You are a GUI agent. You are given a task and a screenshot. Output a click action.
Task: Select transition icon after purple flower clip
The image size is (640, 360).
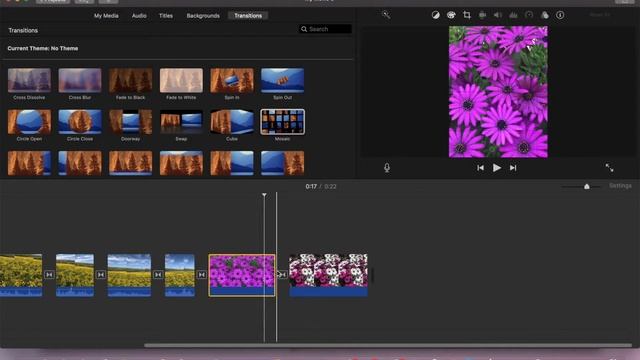[282, 275]
